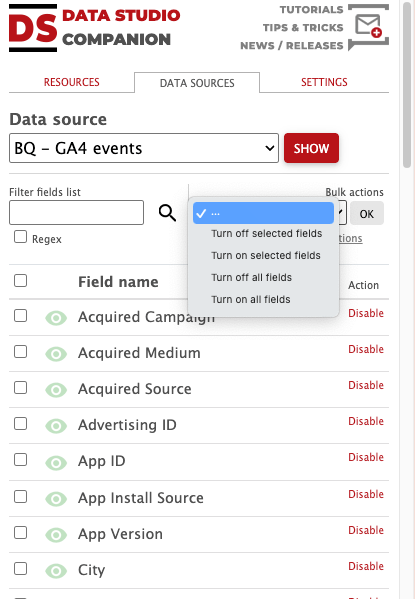Click the App Version field name
This screenshot has width=415, height=599.
(x=120, y=534)
